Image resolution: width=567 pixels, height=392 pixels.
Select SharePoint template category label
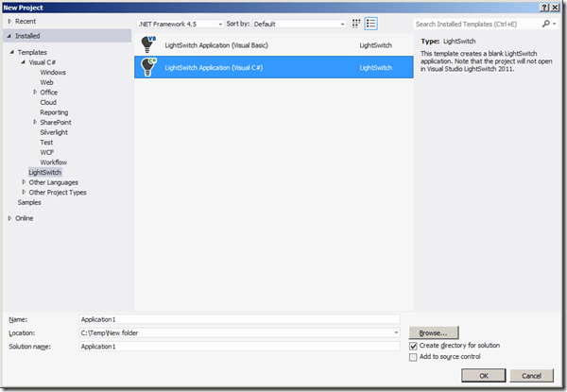tap(56, 122)
